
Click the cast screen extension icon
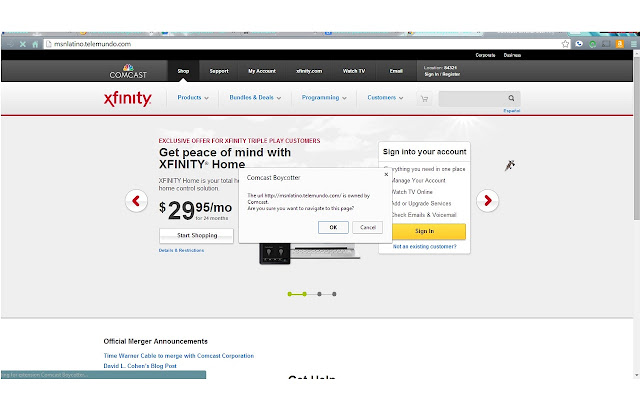606,44
